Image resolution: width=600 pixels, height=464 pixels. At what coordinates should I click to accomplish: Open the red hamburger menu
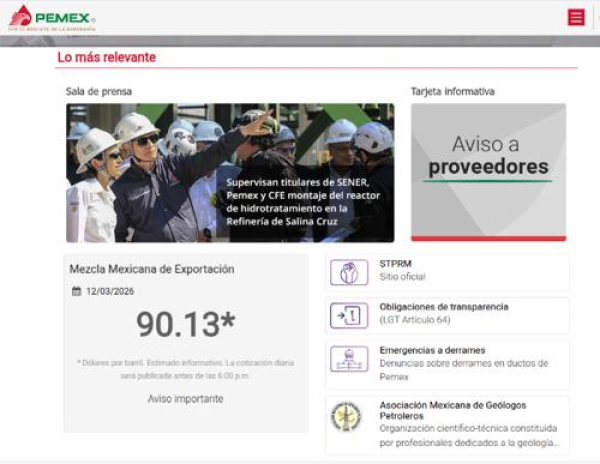[x=576, y=17]
